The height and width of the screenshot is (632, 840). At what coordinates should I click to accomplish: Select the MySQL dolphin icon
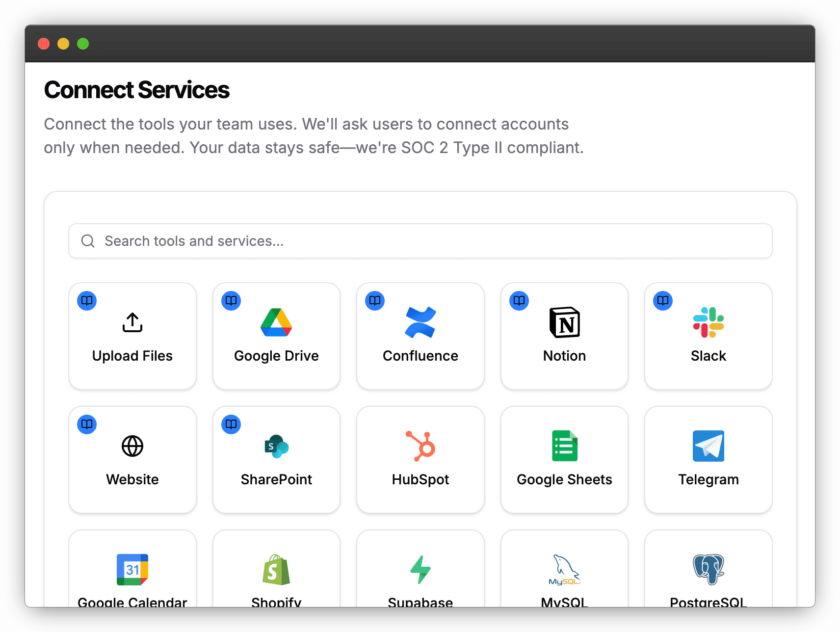click(564, 570)
